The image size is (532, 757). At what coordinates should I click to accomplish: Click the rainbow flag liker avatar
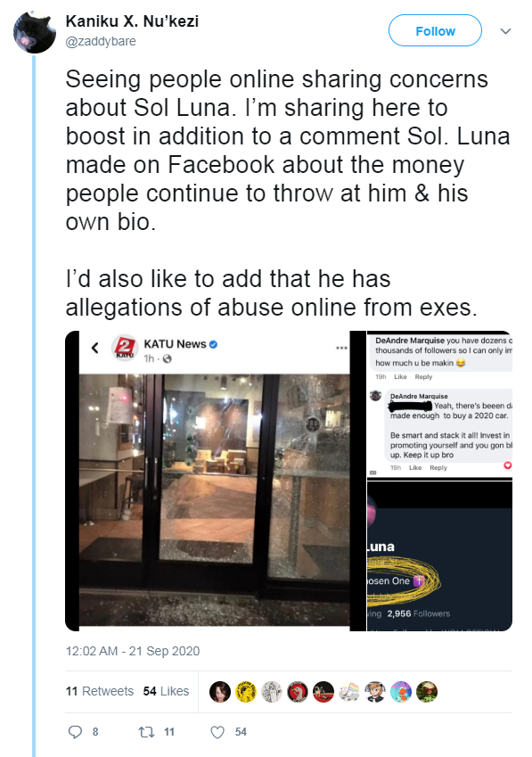[349, 692]
